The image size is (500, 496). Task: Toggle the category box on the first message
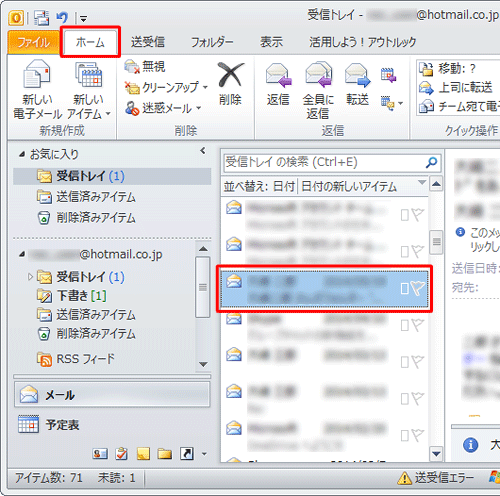(x=404, y=215)
